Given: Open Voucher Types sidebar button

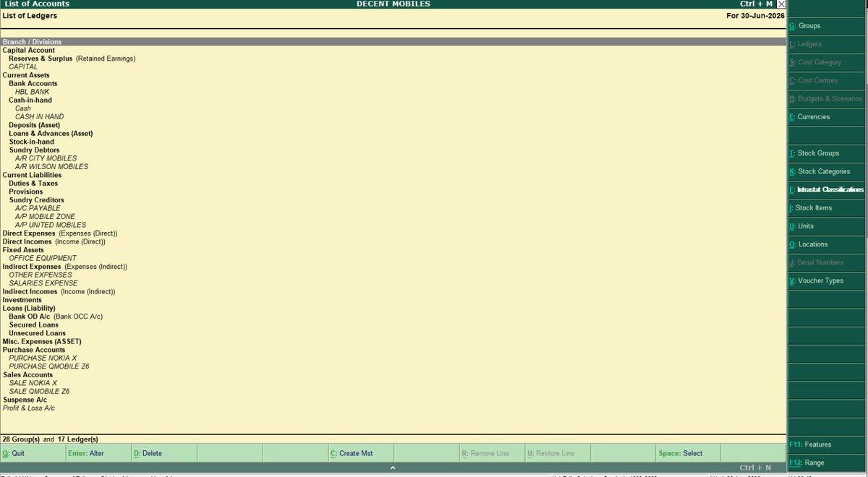Looking at the screenshot, I should click(827, 280).
